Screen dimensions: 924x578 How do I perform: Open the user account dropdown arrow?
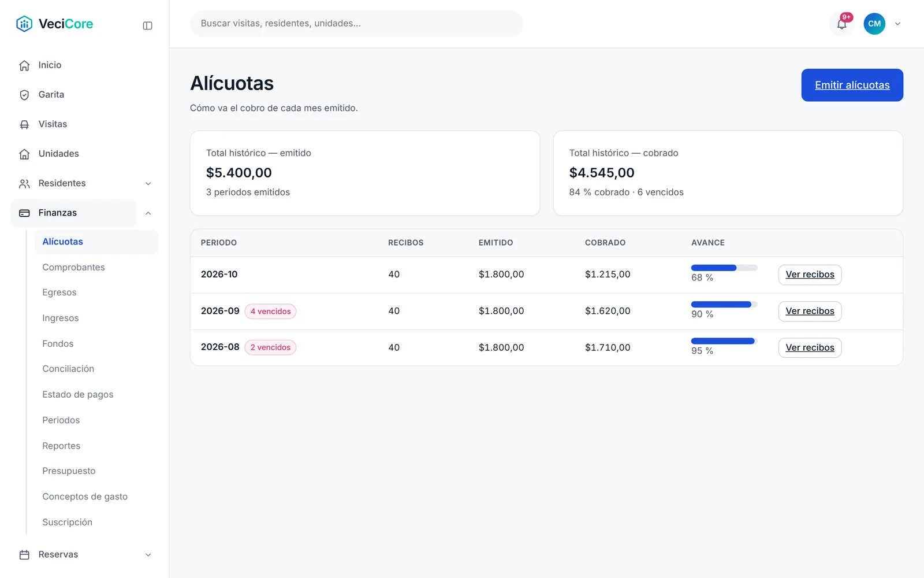coord(897,24)
